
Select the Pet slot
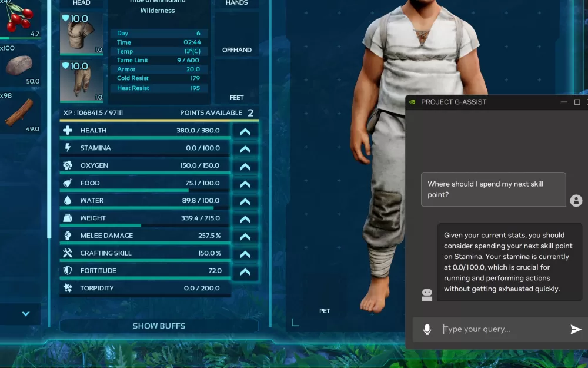pos(325,311)
